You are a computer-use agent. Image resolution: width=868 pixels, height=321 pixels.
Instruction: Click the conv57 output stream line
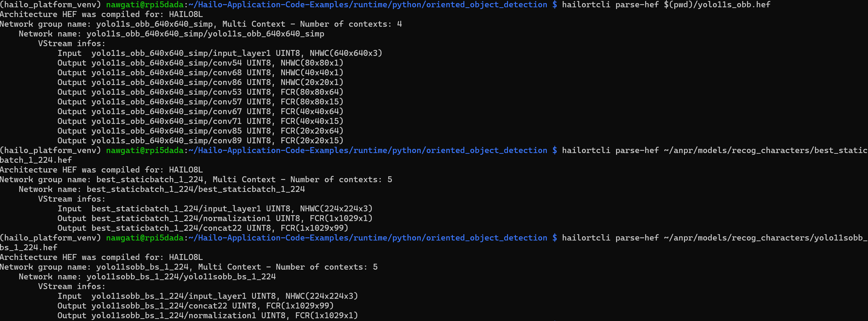(200, 102)
